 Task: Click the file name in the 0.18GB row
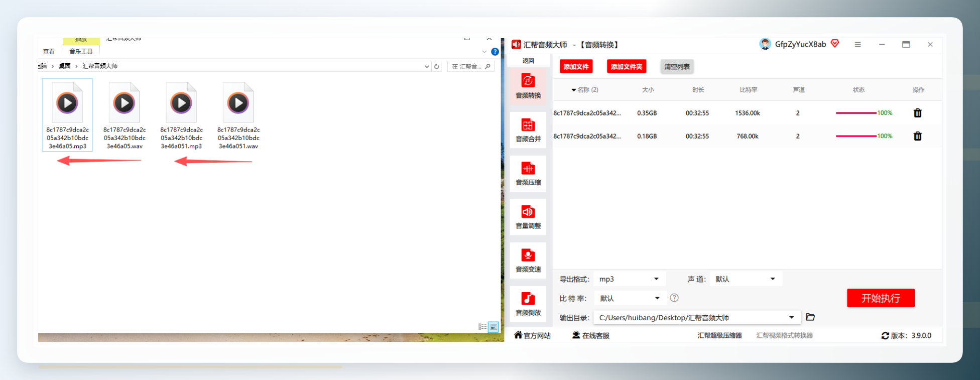click(x=587, y=136)
